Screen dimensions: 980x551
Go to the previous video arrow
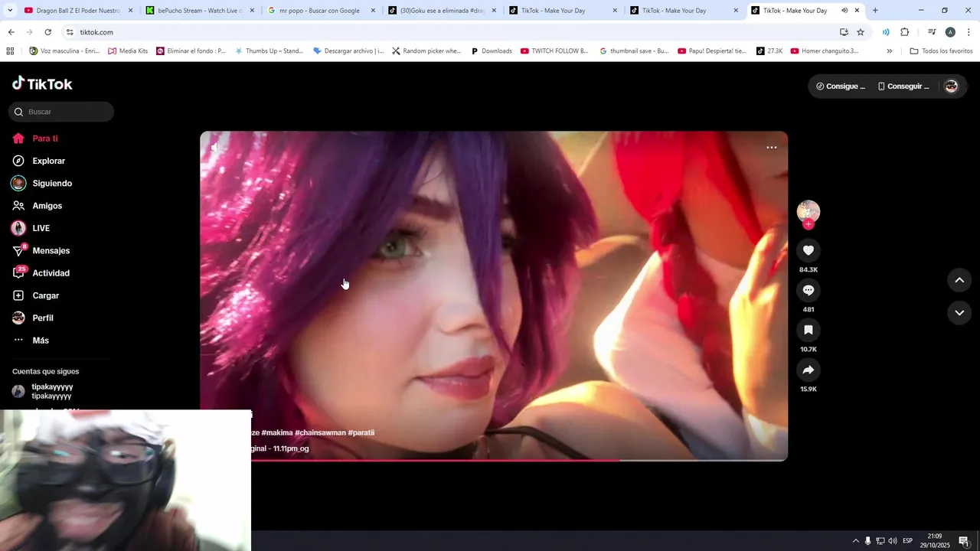(959, 280)
